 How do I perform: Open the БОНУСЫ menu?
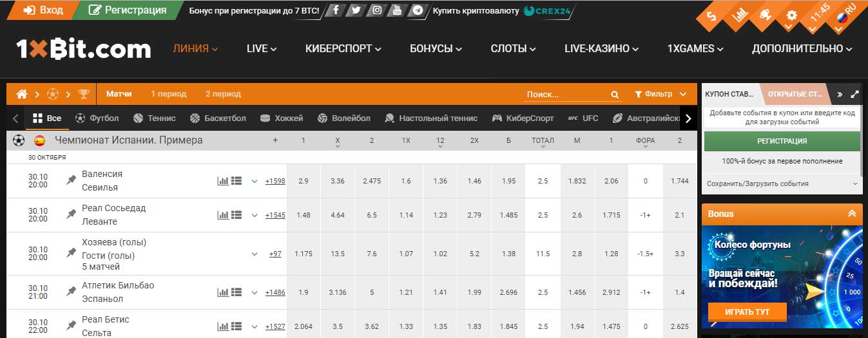click(436, 49)
